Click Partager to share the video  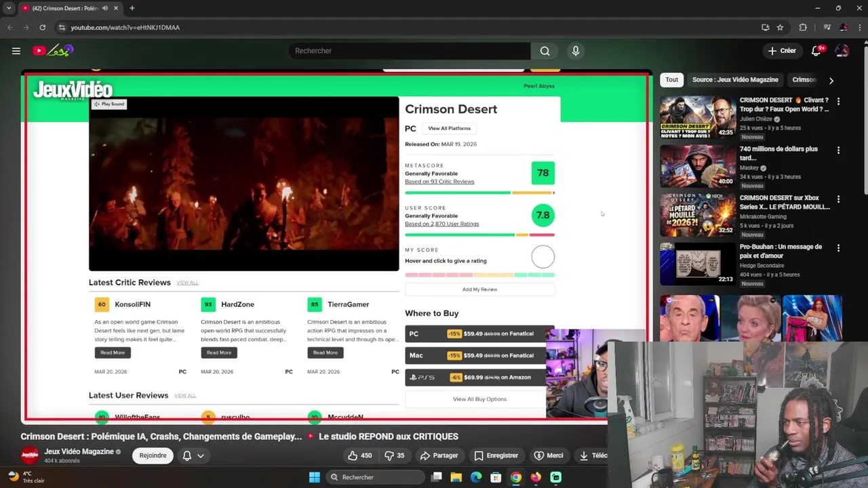pos(439,455)
